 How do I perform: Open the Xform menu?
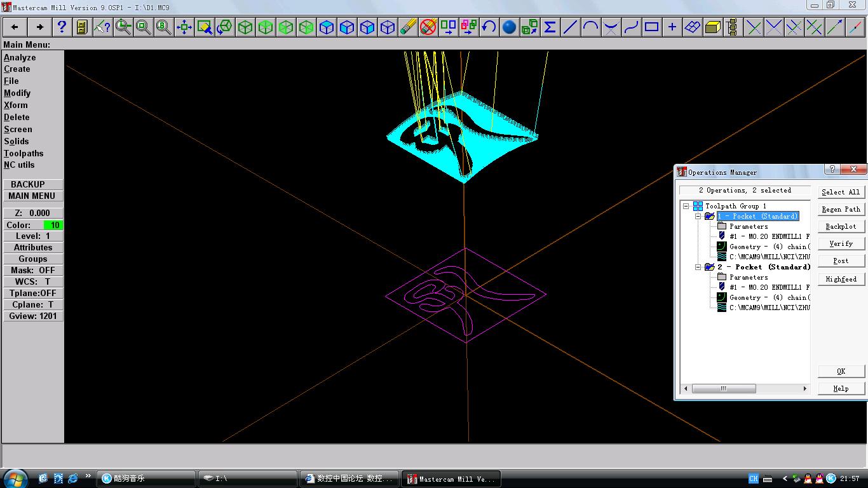click(16, 105)
